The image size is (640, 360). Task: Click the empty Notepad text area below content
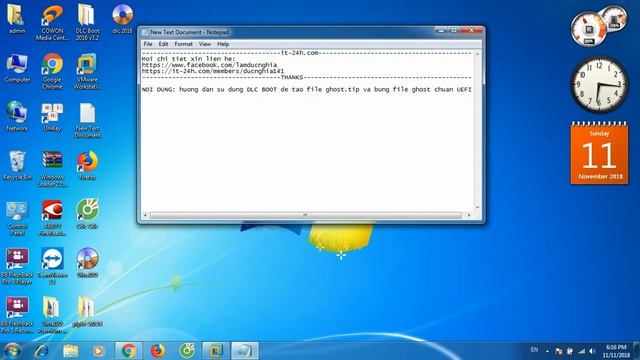(x=307, y=151)
